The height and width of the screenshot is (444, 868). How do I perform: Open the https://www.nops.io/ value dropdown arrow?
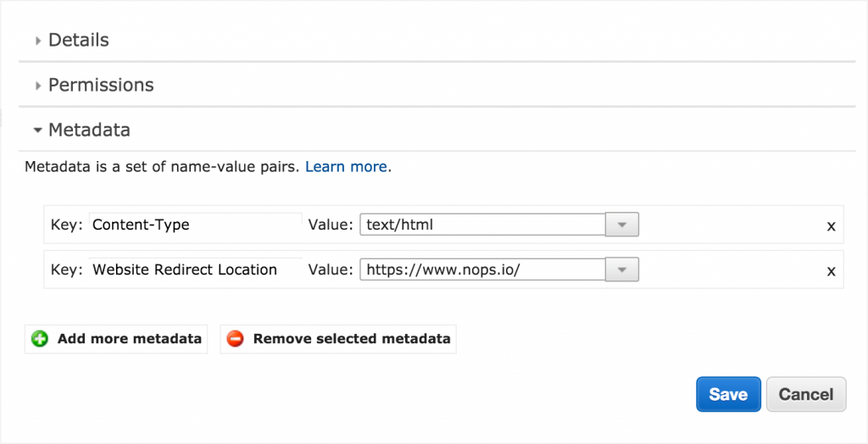(622, 269)
